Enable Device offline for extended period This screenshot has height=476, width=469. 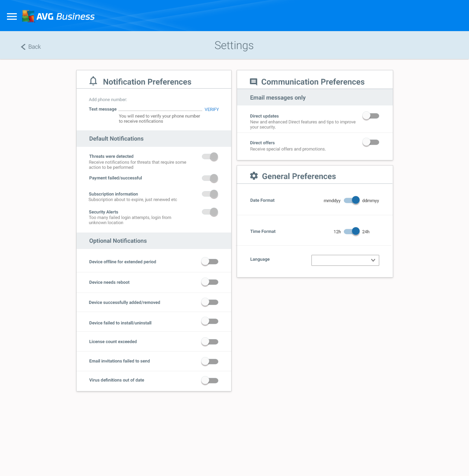coord(210,261)
